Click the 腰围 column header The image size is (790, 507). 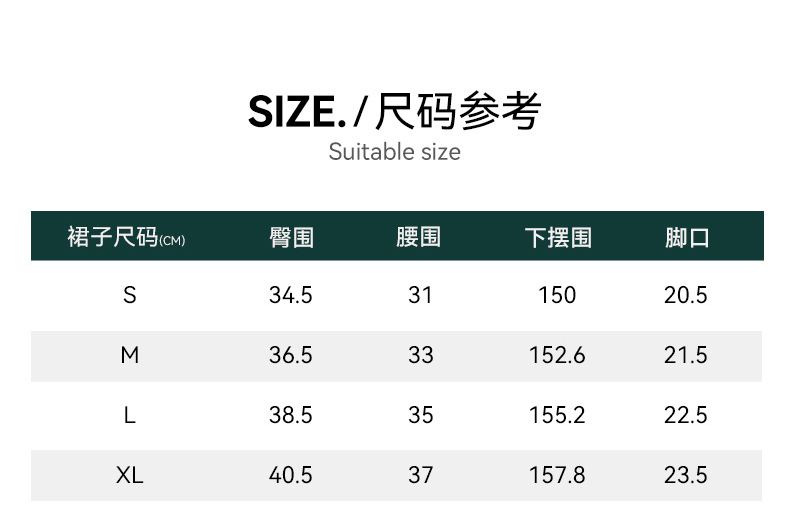[x=419, y=238]
